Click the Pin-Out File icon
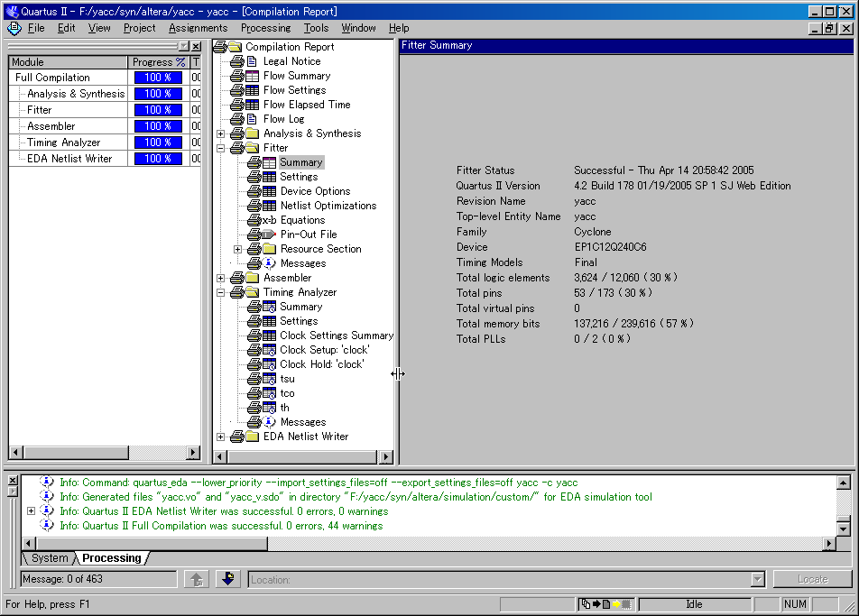 pyautogui.click(x=268, y=234)
